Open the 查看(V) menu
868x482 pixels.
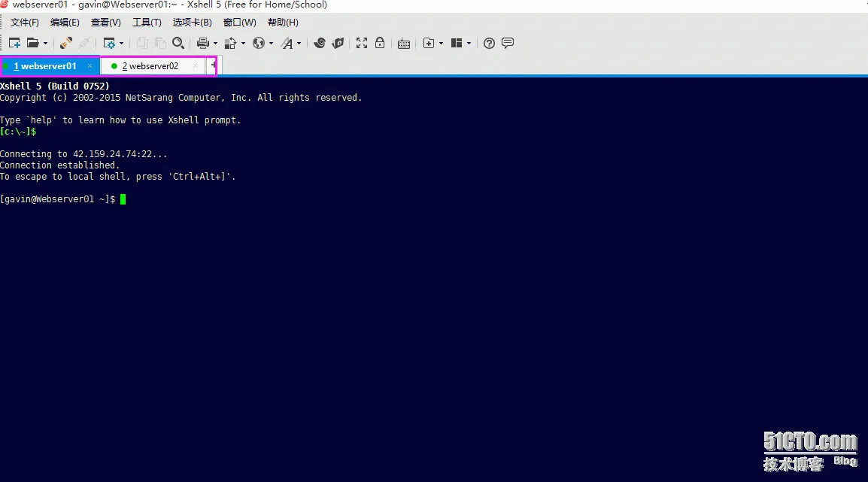106,23
